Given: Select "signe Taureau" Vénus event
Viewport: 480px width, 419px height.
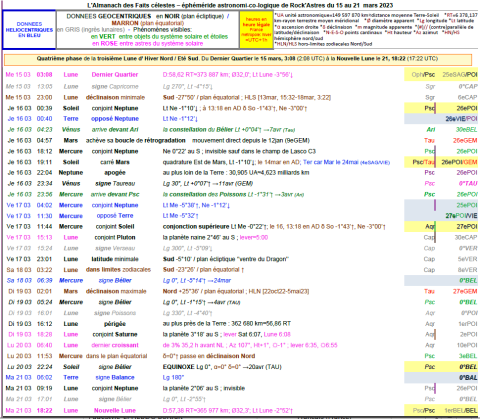Looking at the screenshot, I should tap(115, 184).
